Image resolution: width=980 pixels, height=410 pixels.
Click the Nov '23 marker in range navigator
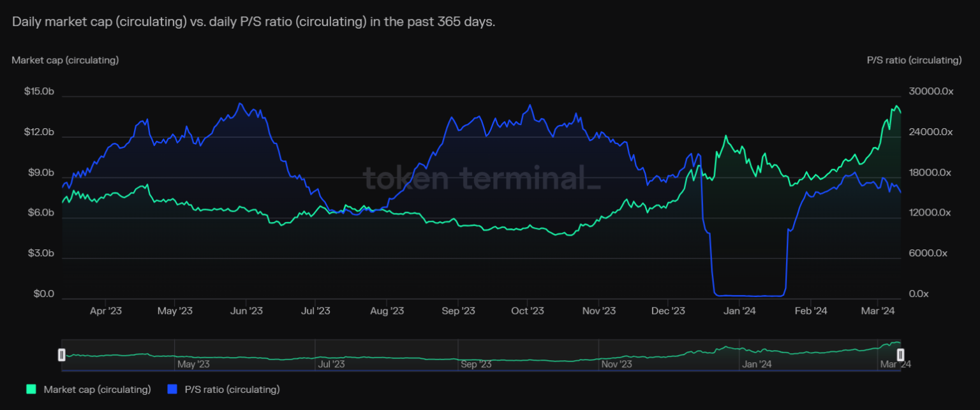pyautogui.click(x=616, y=364)
